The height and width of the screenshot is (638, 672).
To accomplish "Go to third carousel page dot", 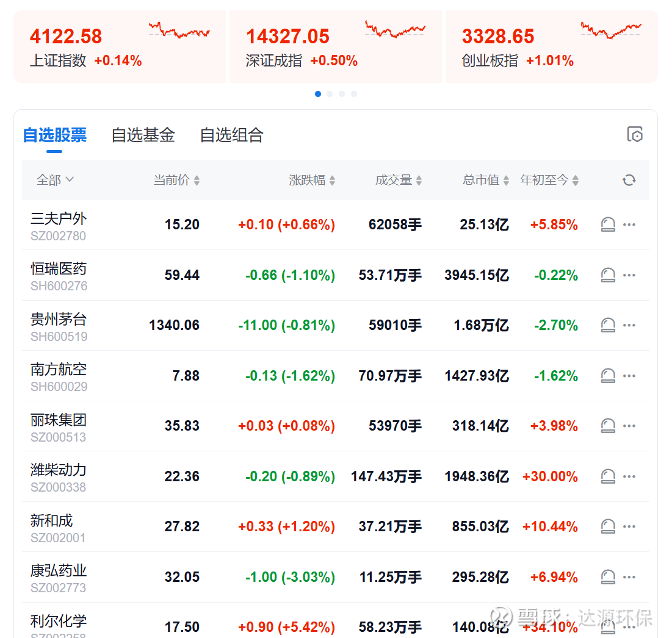I will [x=342, y=94].
